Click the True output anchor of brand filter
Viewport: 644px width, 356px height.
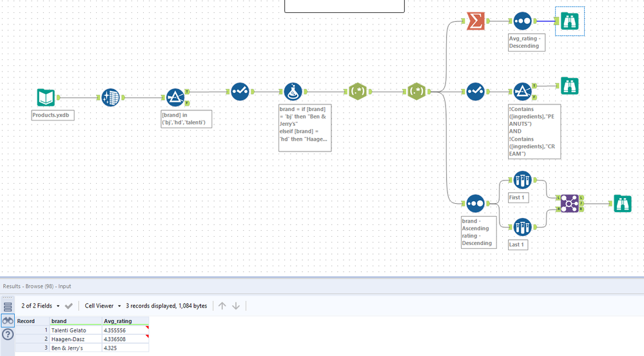pyautogui.click(x=187, y=92)
